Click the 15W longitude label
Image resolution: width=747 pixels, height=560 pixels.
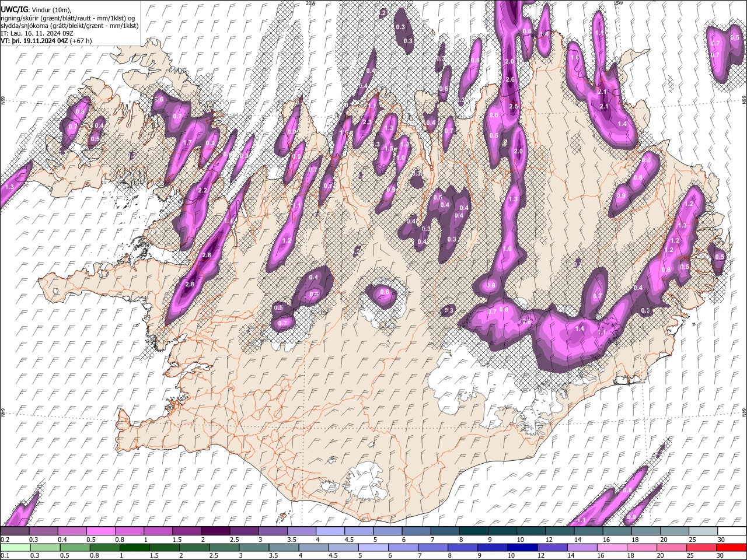[x=618, y=3]
